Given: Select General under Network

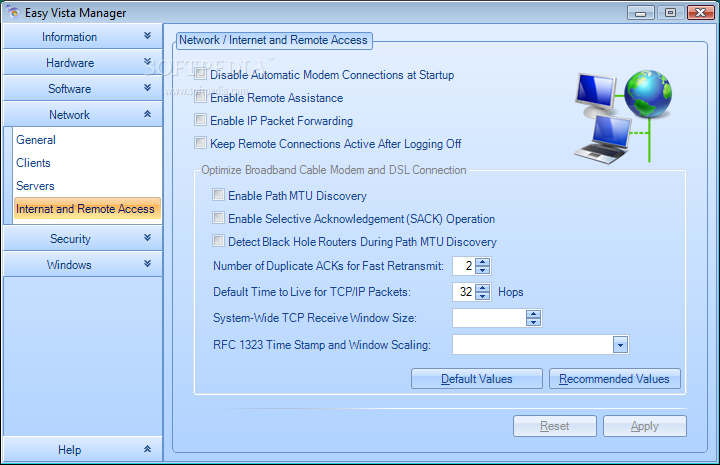Looking at the screenshot, I should pyautogui.click(x=36, y=140).
